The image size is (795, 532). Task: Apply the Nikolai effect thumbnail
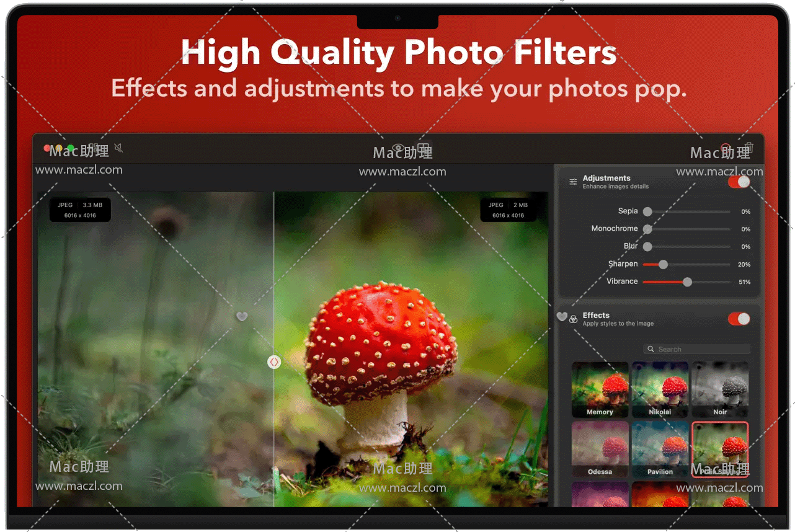660,389
